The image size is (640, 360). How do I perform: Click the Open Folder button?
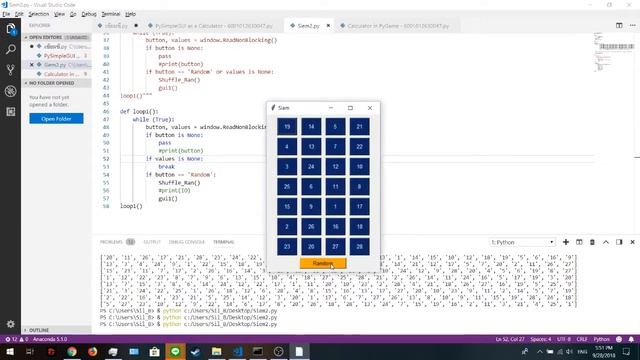(56, 118)
